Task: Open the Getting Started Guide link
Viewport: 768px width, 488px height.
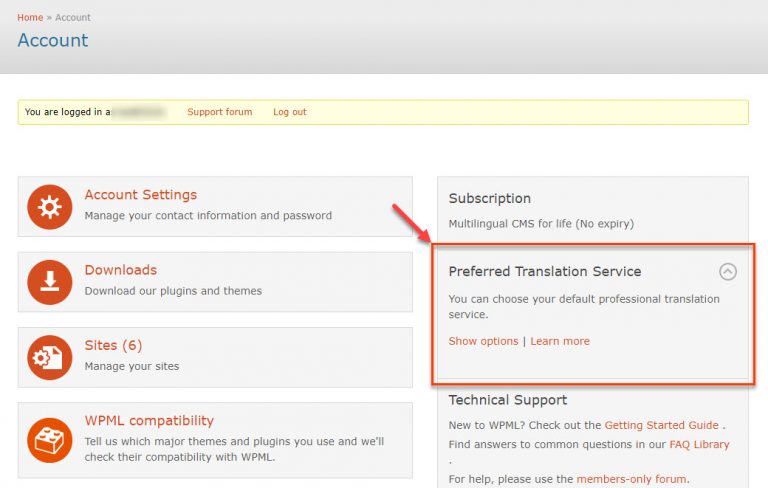Action: pyautogui.click(x=661, y=425)
